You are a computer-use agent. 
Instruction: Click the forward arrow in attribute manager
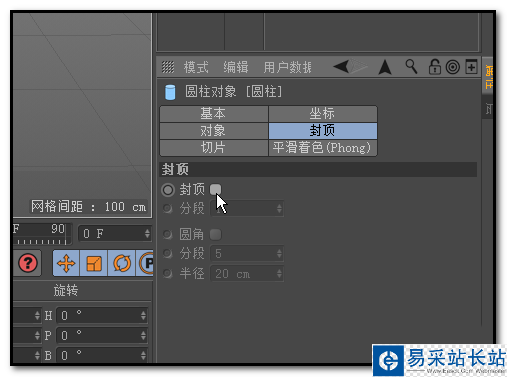pos(358,67)
